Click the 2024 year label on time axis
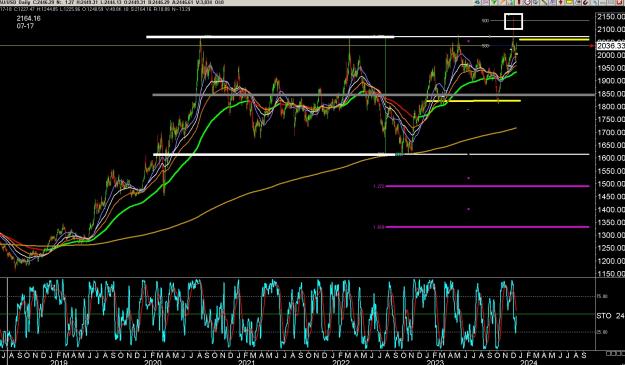Image resolution: width=625 pixels, height=365 pixels. tap(529, 362)
